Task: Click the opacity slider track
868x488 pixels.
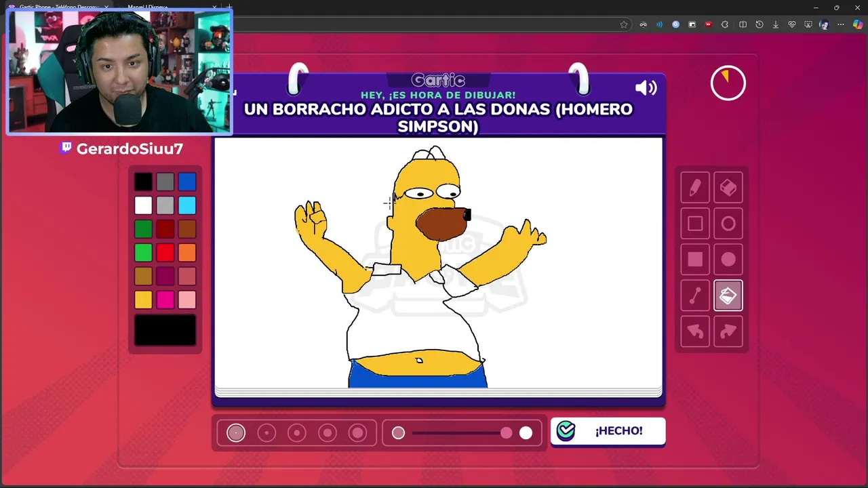Action: pyautogui.click(x=462, y=433)
